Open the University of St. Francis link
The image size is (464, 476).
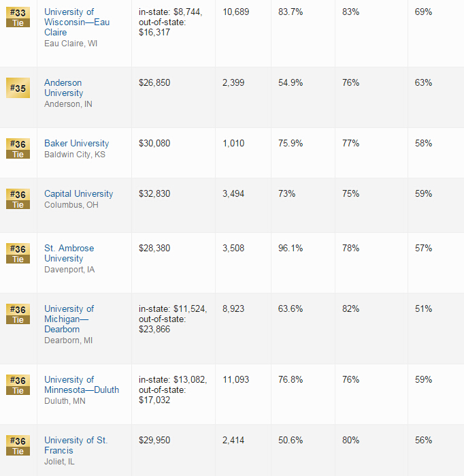(x=76, y=445)
